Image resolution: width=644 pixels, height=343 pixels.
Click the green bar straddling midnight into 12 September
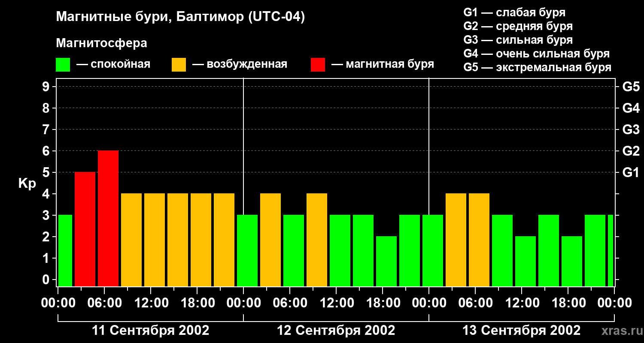tap(247, 251)
